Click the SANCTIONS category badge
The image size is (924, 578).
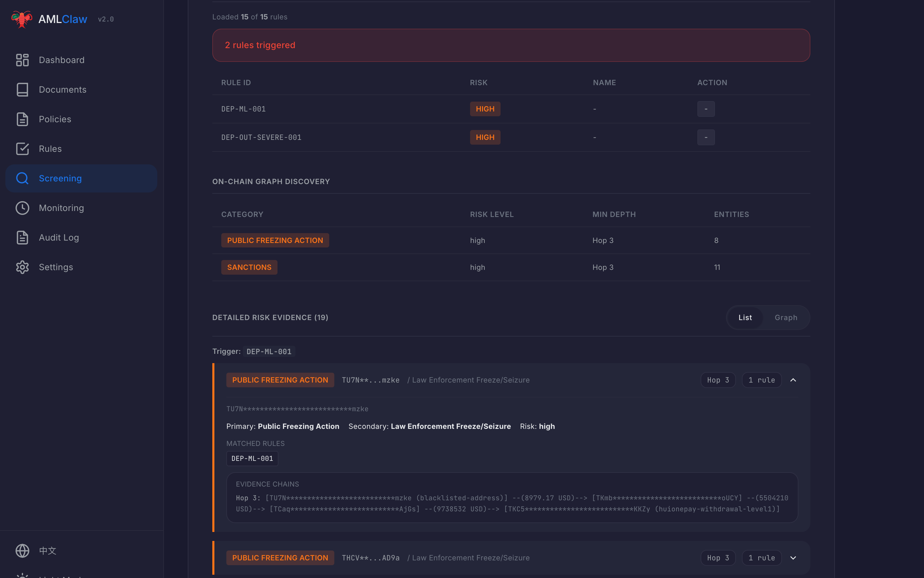pyautogui.click(x=249, y=267)
